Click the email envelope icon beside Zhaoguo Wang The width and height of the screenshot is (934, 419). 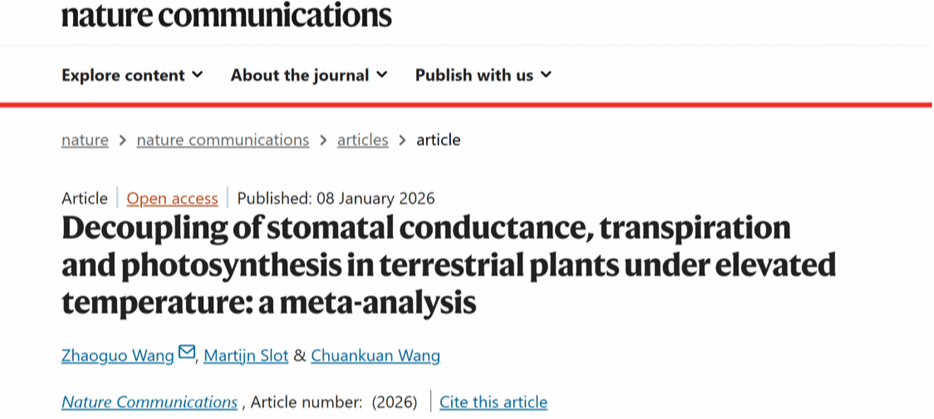click(x=187, y=353)
